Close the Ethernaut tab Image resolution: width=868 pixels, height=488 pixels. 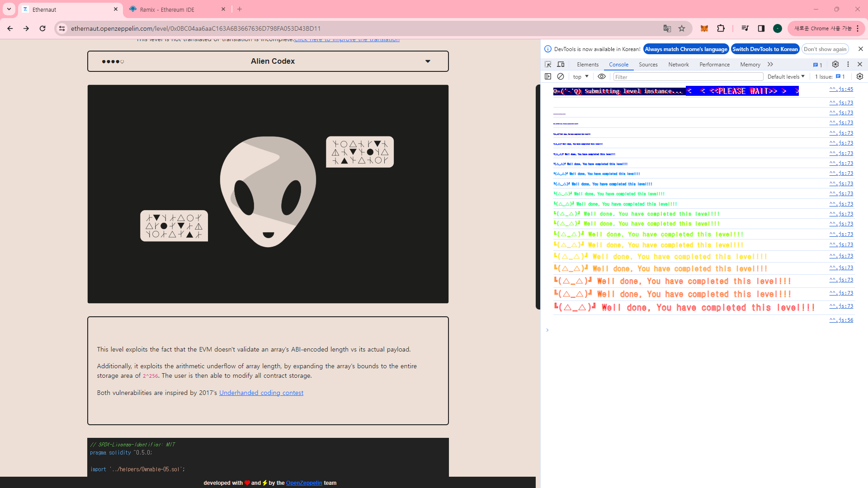pyautogui.click(x=116, y=9)
